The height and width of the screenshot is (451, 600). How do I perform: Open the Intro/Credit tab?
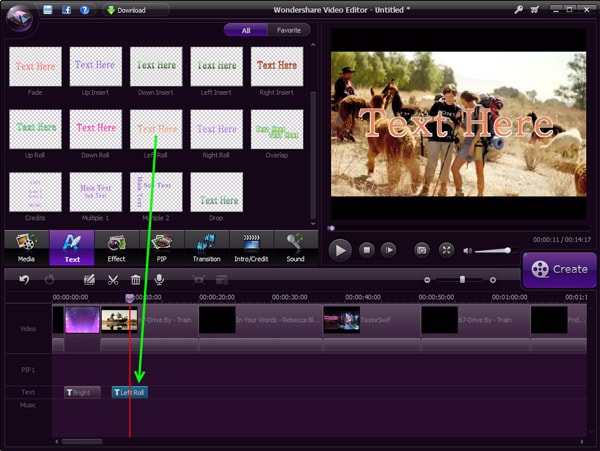click(x=251, y=248)
